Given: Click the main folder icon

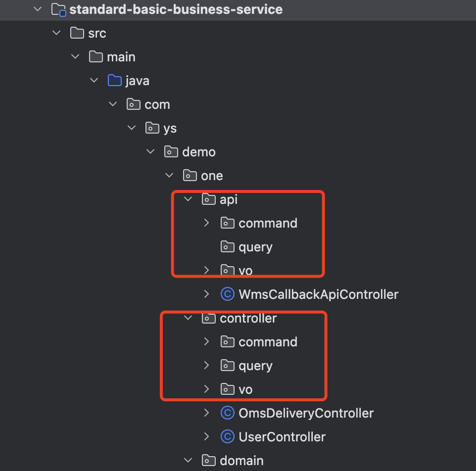Looking at the screenshot, I should [x=96, y=56].
